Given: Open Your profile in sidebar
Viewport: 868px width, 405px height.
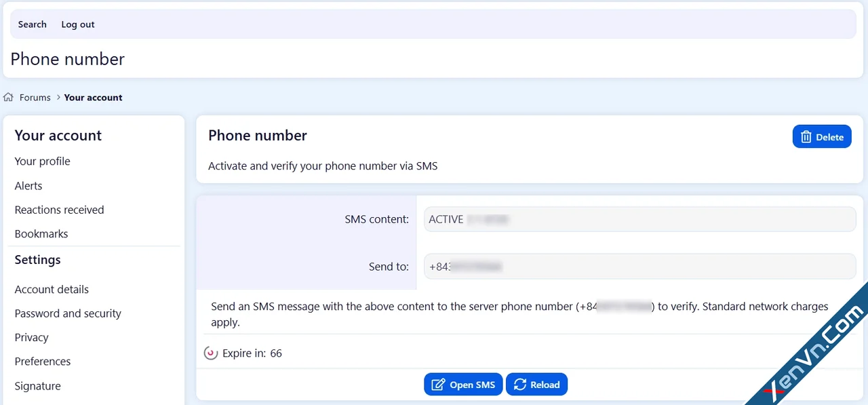Looking at the screenshot, I should tap(43, 161).
